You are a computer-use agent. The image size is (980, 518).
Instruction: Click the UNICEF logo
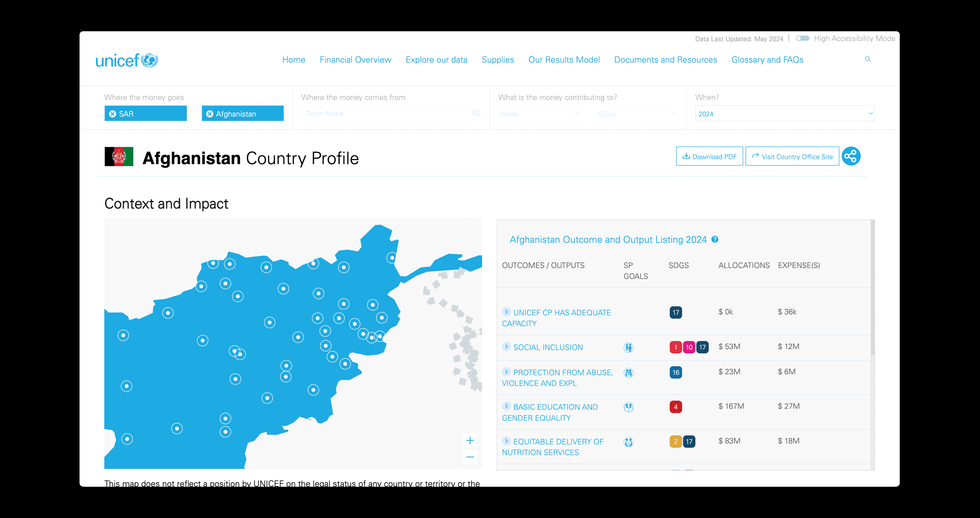(127, 60)
